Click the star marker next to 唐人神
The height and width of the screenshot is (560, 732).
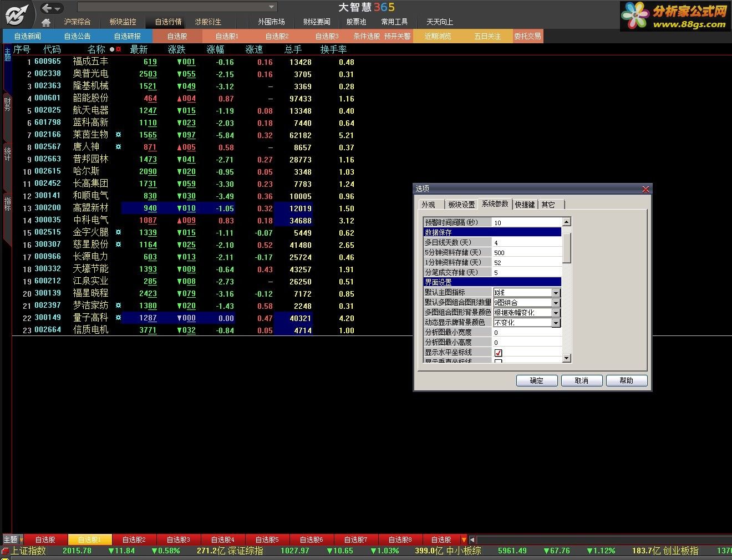[118, 147]
